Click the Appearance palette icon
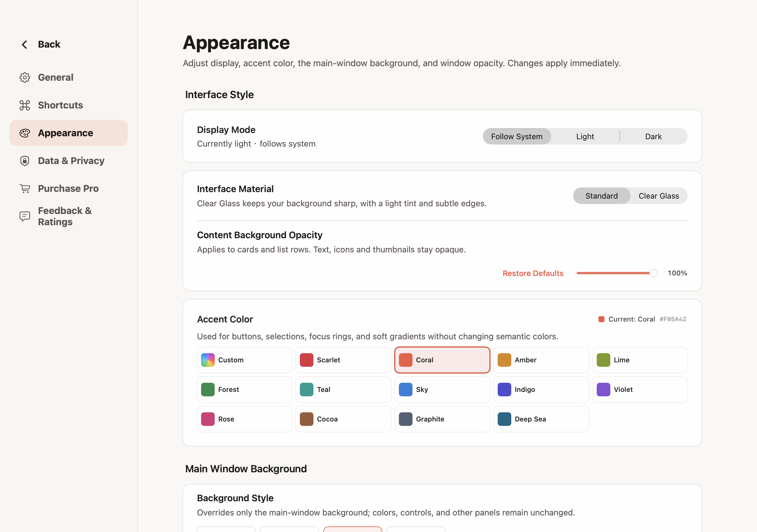This screenshot has width=757, height=532. (25, 133)
